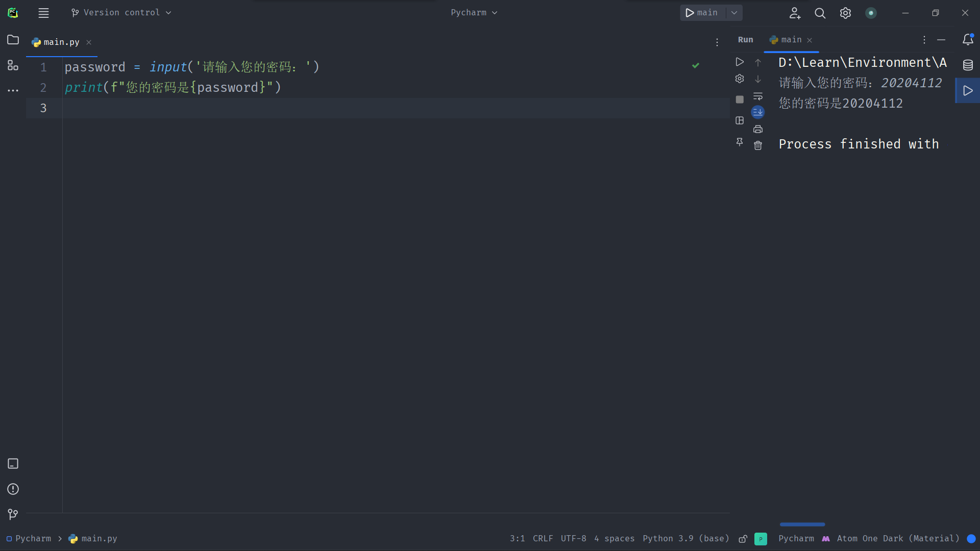The width and height of the screenshot is (980, 551).
Task: Click the trash icon to clear console
Action: (x=758, y=146)
